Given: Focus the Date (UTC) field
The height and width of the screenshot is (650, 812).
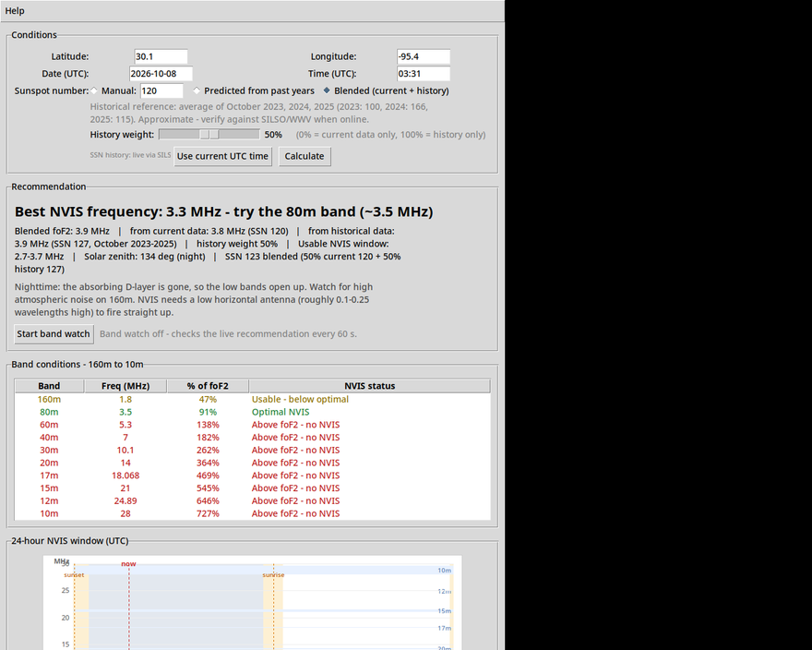Looking at the screenshot, I should tap(161, 74).
